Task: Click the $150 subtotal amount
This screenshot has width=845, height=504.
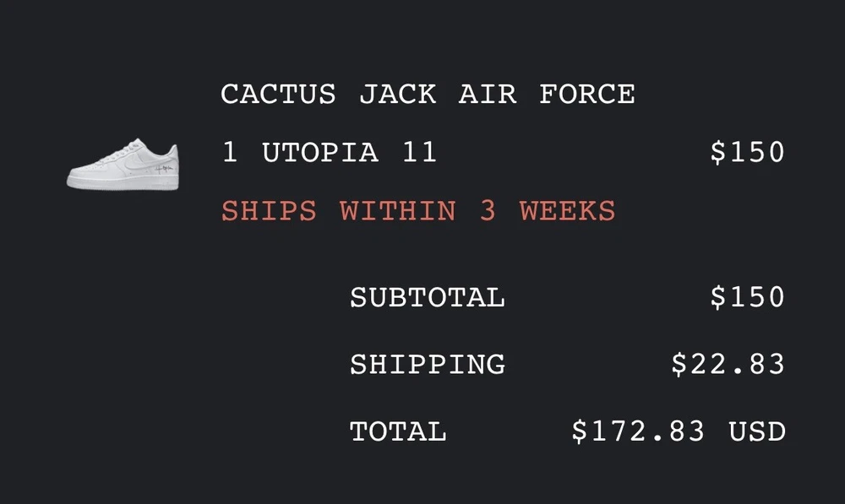Action: pyautogui.click(x=748, y=297)
